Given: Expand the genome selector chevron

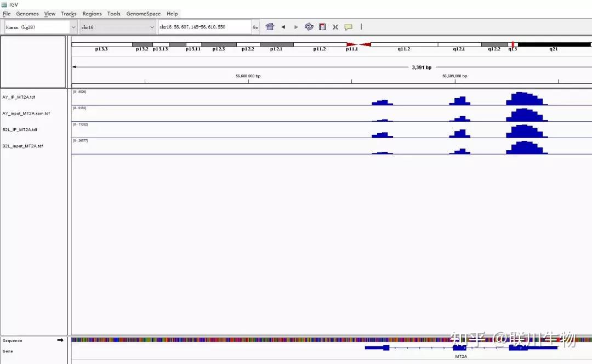Looking at the screenshot, I should [73, 26].
